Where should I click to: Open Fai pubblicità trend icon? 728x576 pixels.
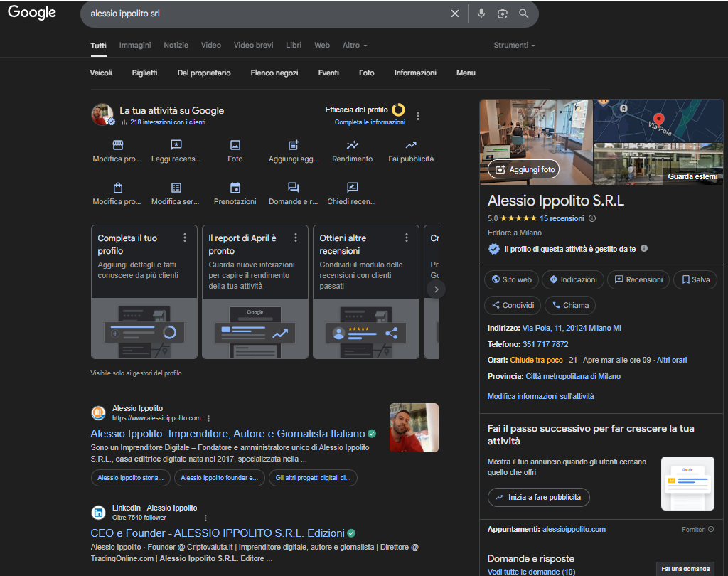coord(411,145)
